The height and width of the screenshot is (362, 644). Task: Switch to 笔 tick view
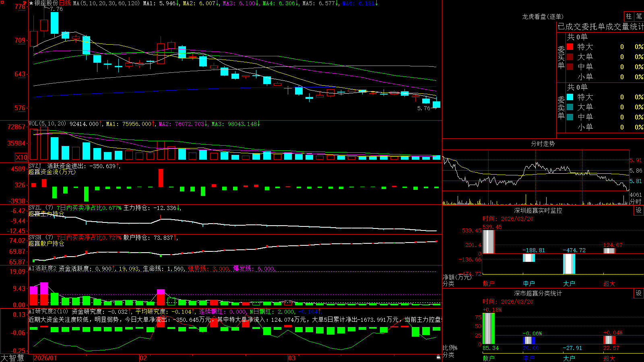[x=639, y=16]
